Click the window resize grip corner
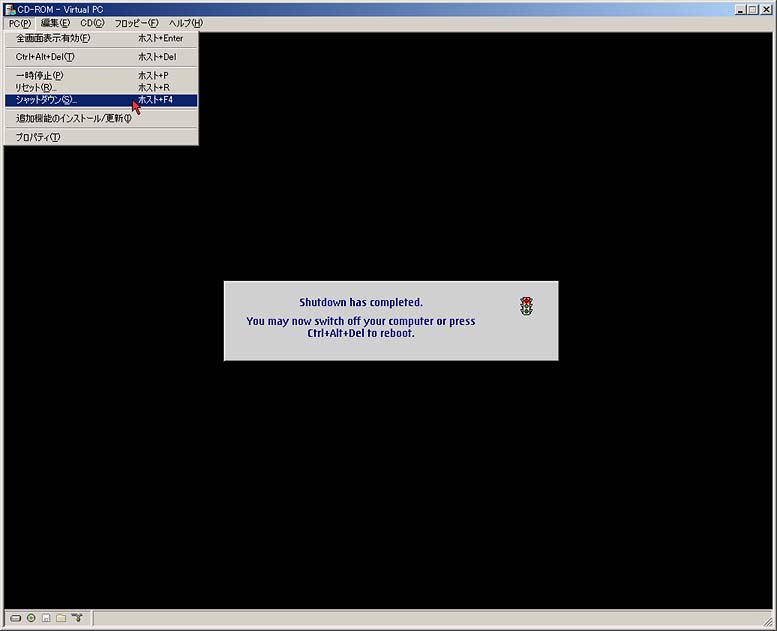This screenshot has height=631, width=777. (768, 621)
